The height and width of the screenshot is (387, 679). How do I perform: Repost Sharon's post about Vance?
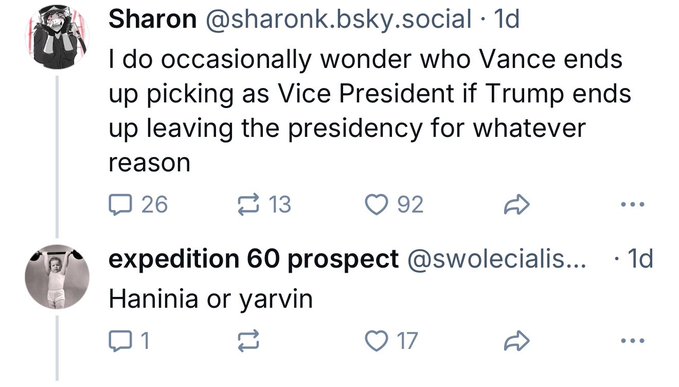249,204
